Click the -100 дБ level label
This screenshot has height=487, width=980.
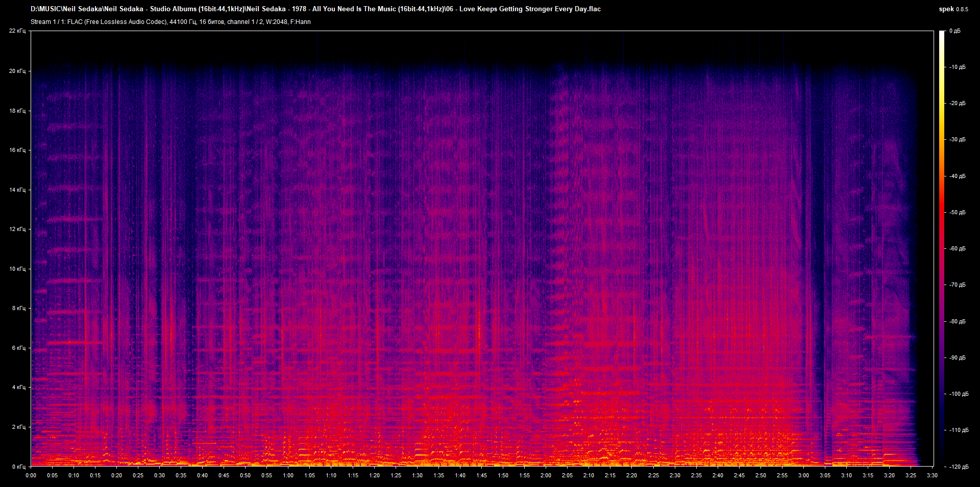pos(959,394)
